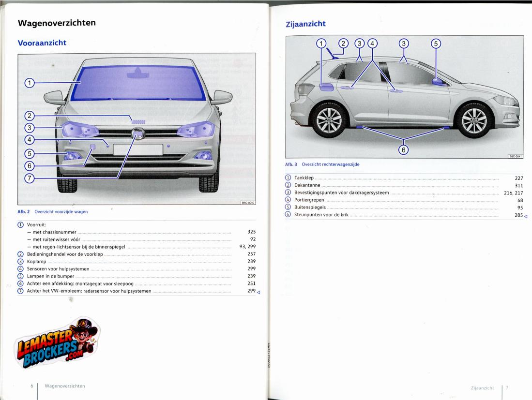Click door handle callout 4 in side view
This screenshot has height=400, width=532.
[x=372, y=44]
